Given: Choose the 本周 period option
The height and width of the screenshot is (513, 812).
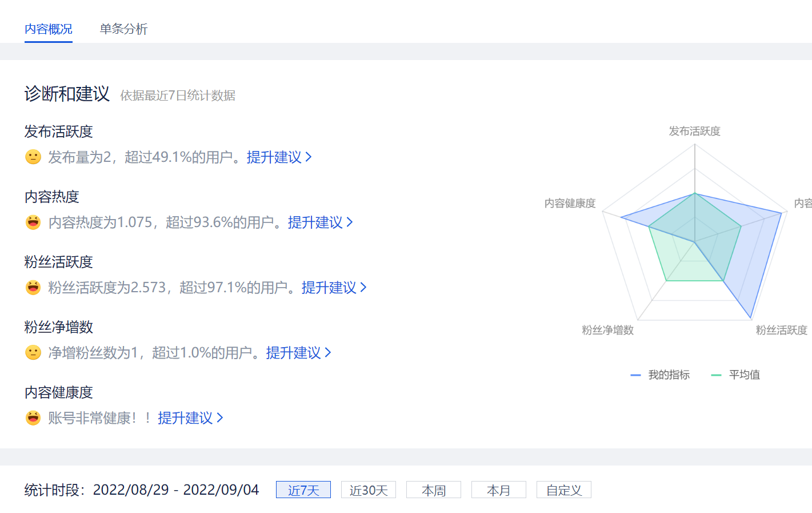Looking at the screenshot, I should [x=434, y=490].
